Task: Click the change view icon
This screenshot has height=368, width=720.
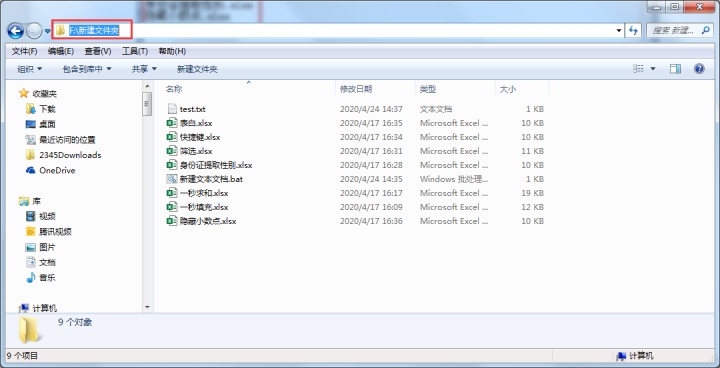Action: [638, 69]
